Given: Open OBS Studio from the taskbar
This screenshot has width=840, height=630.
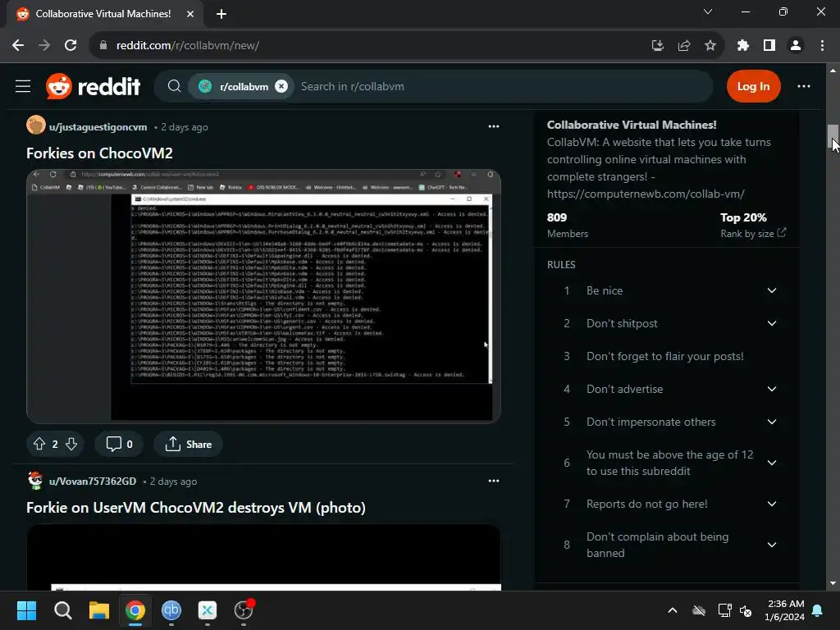Looking at the screenshot, I should click(244, 610).
